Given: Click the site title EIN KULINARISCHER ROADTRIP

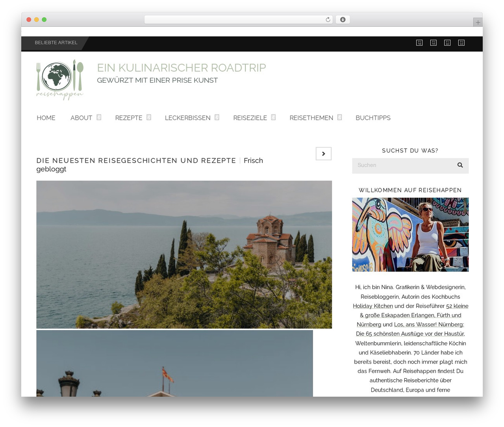Looking at the screenshot, I should [182, 68].
